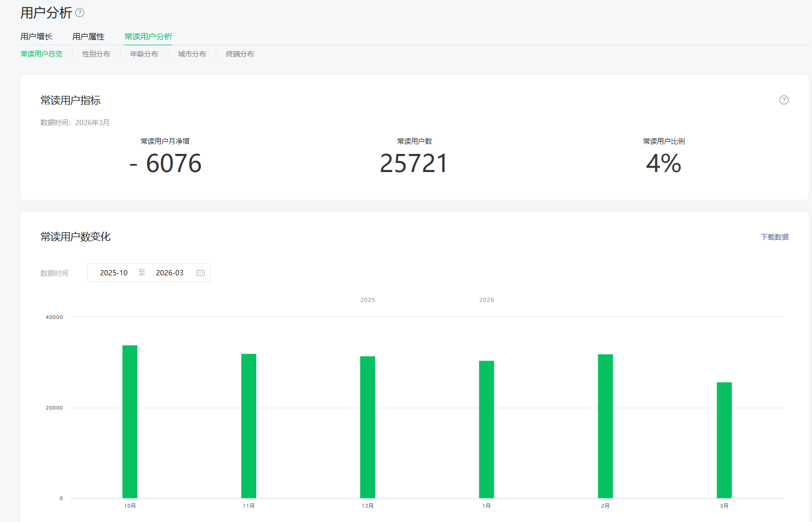Screen dimensions: 812x522
Task: Click the green bar for 12月
Action: (368, 427)
